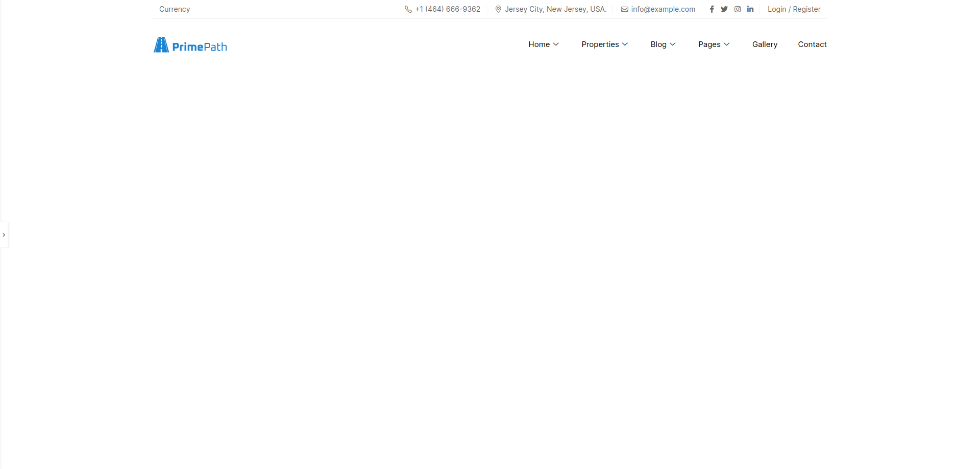Open the Home nav item
The height and width of the screenshot is (469, 980).
pos(539,44)
